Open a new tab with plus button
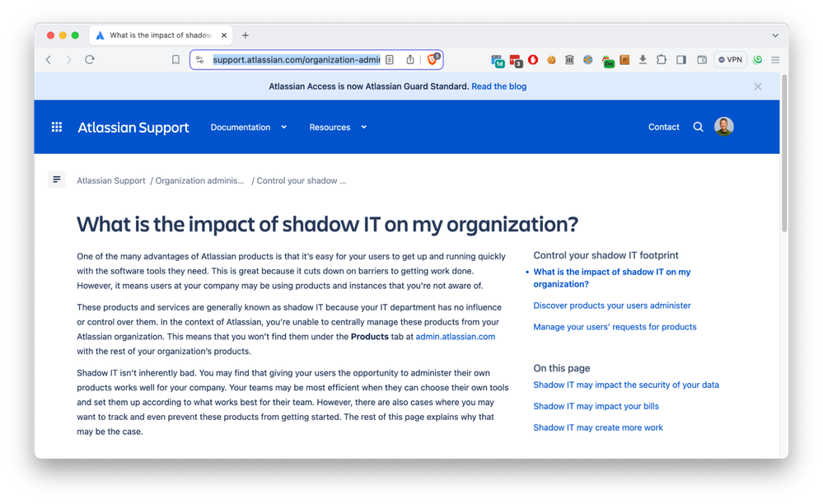823x504 pixels. coord(245,35)
